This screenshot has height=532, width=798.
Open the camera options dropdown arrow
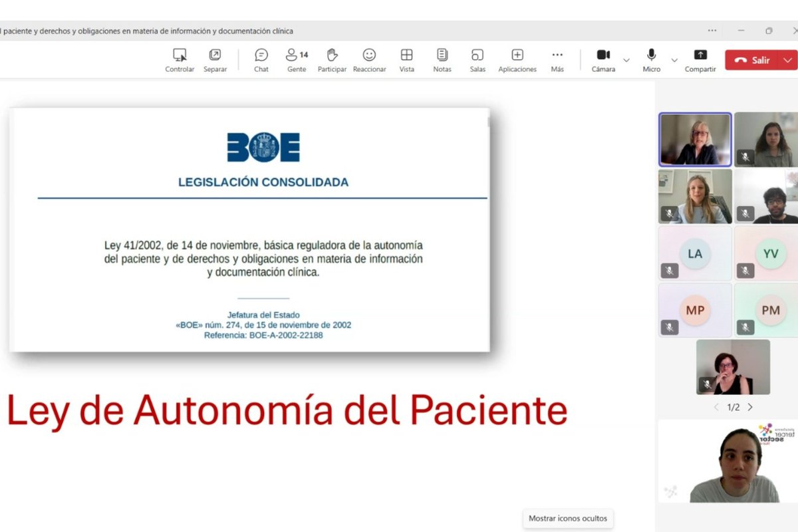point(626,61)
